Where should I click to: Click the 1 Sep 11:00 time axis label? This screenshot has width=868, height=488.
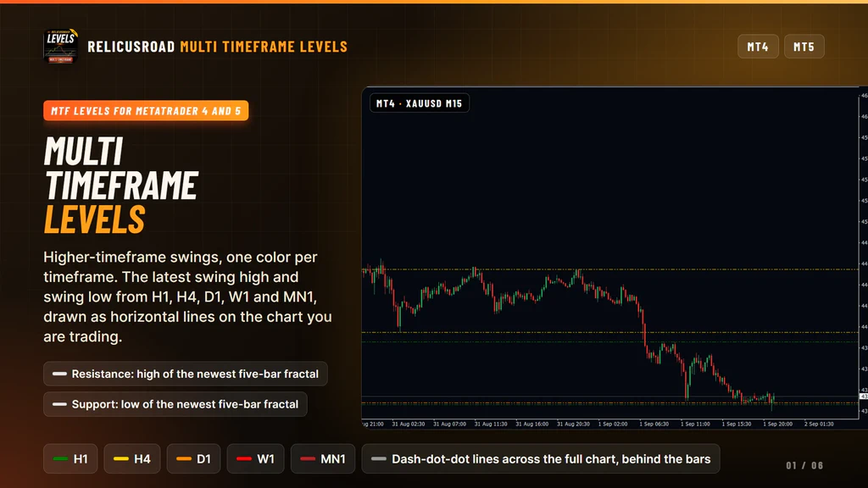pos(695,424)
